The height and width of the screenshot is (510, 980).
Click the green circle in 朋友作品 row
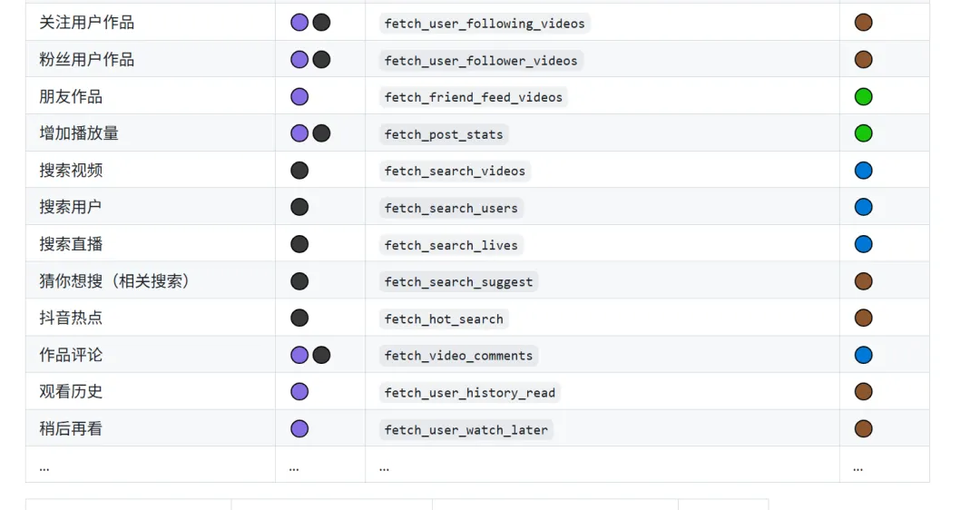(863, 97)
